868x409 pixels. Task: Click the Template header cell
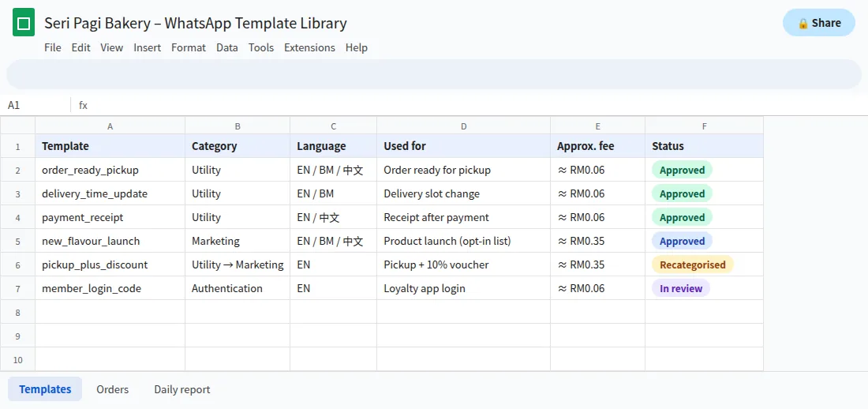tap(110, 146)
